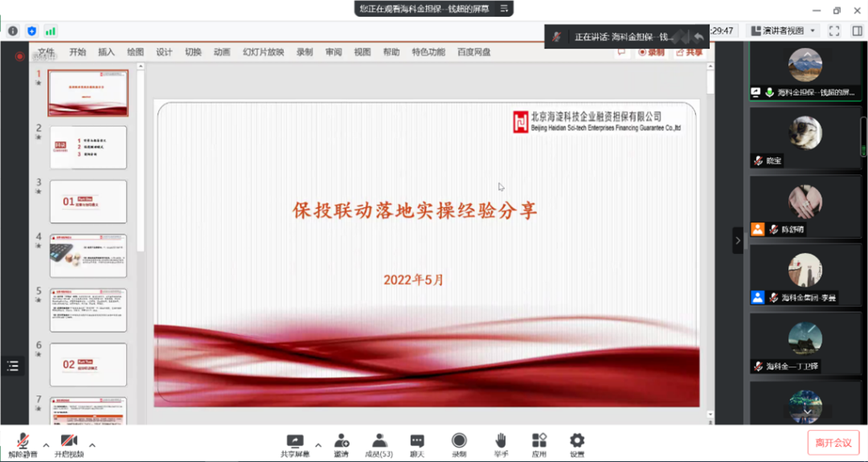Screen dimensions: 868x462
Task: Turn on video with 开启视频
Action: pyautogui.click(x=69, y=441)
